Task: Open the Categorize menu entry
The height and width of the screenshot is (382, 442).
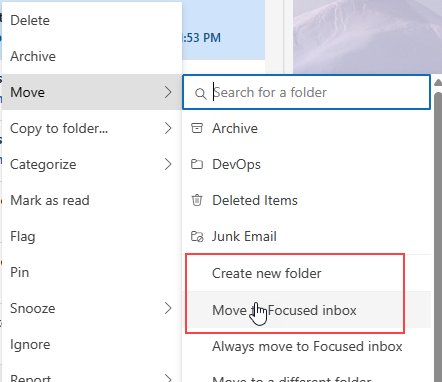Action: tap(92, 164)
